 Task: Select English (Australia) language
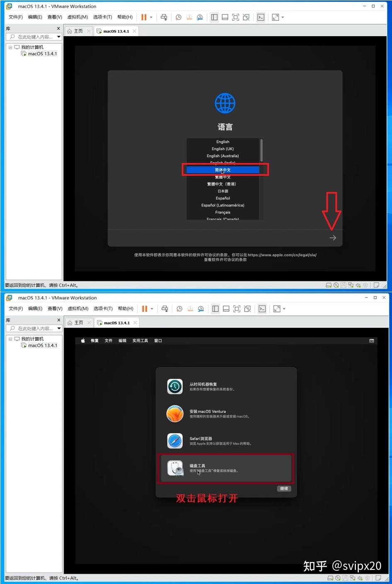(x=223, y=156)
